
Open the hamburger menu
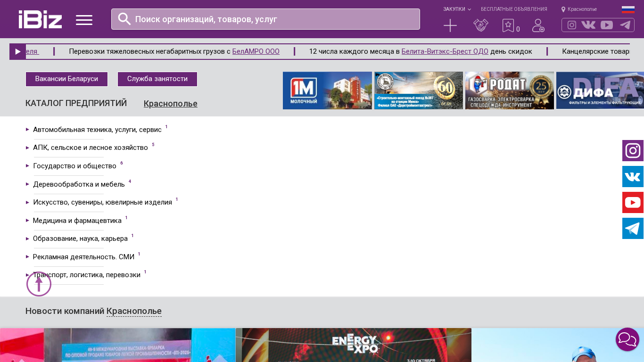click(x=84, y=20)
